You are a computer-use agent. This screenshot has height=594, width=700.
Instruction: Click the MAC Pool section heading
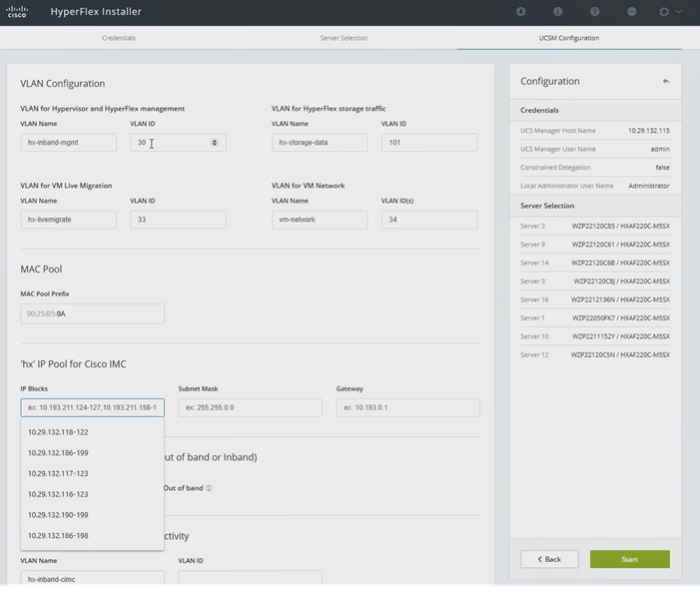tap(41, 270)
